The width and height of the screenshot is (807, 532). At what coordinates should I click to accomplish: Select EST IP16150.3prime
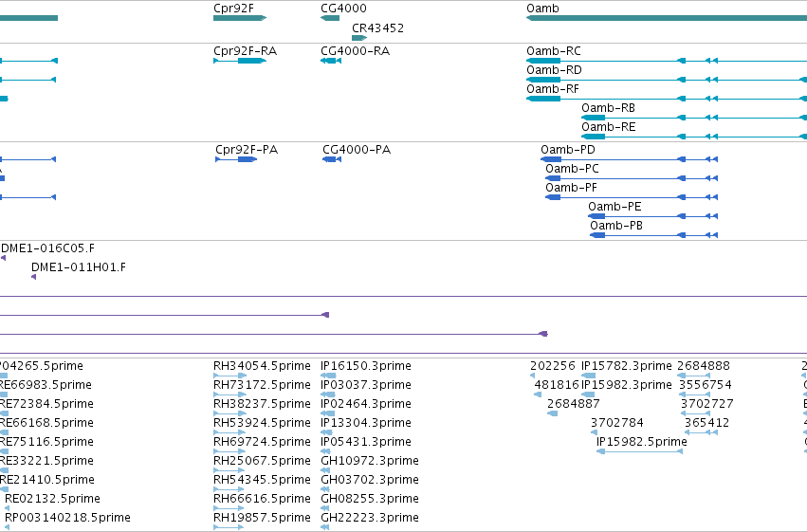(366, 366)
